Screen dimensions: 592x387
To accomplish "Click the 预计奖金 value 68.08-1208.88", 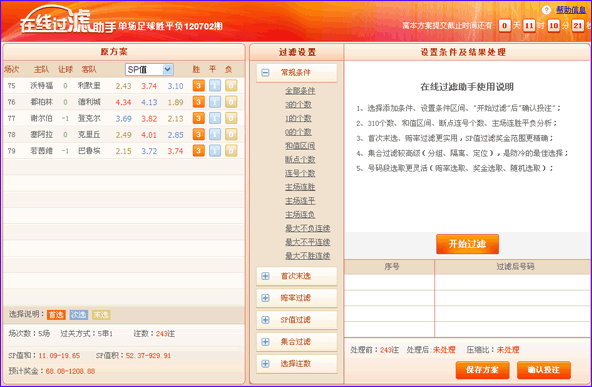I will (70, 372).
